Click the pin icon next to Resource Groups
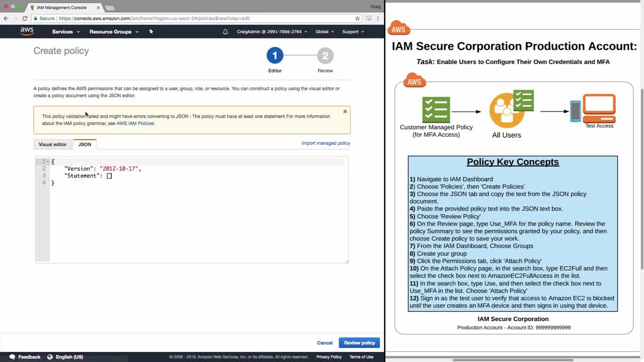Viewport: 644px width, 362px height. 151,32
